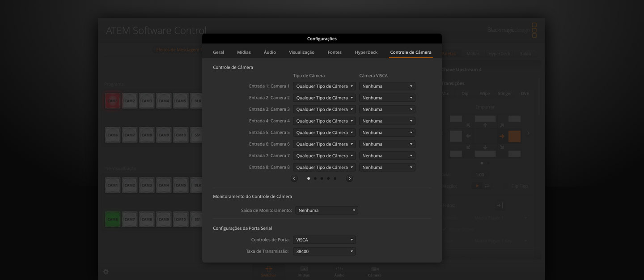644x280 pixels.
Task: Switch to Mídias settings tab
Action: pyautogui.click(x=244, y=52)
